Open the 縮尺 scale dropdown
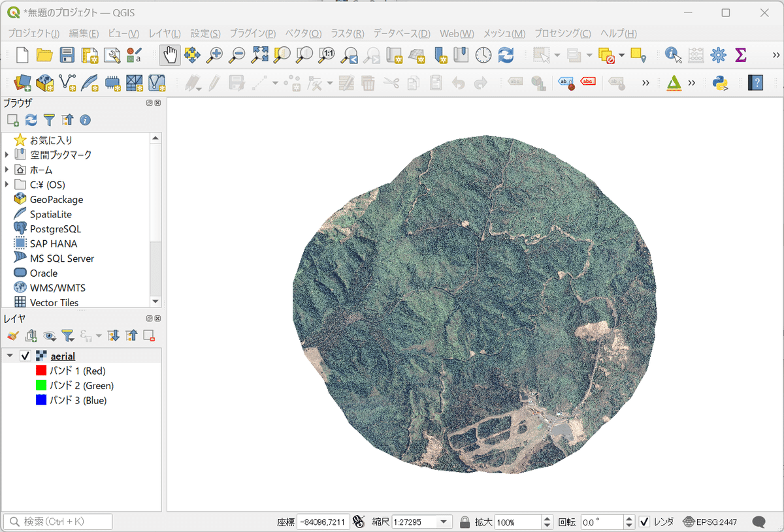Screen dimensions: 784x532 click(x=445, y=522)
